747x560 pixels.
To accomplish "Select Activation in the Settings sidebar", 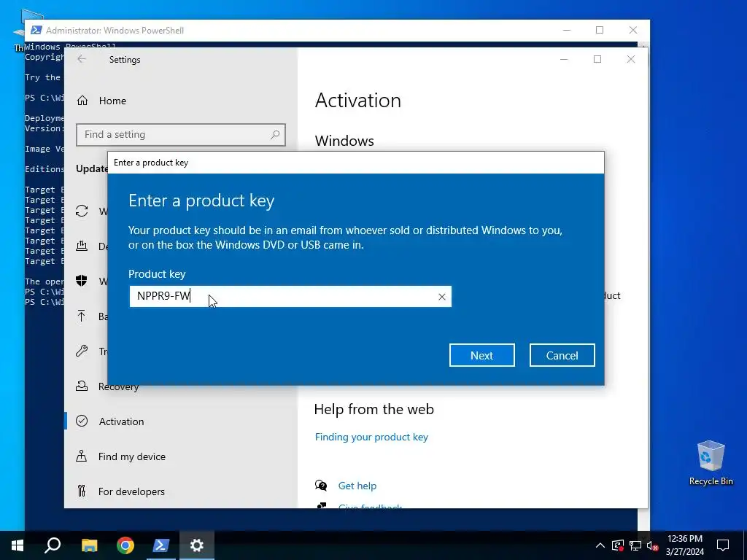I will click(x=121, y=421).
